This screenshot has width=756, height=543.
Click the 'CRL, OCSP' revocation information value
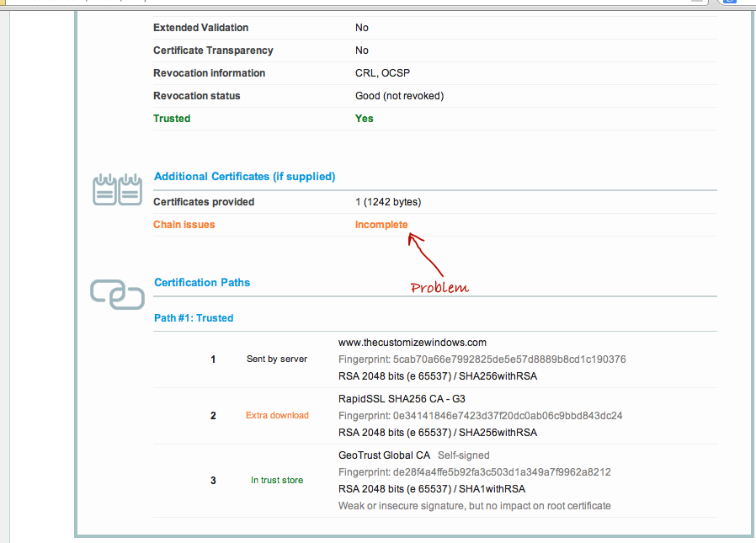click(382, 73)
